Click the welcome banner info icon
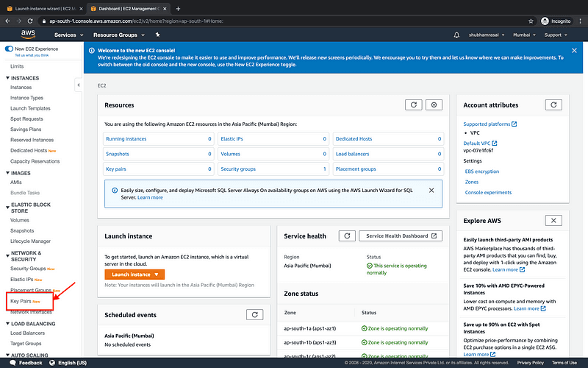The width and height of the screenshot is (588, 368). (x=91, y=50)
